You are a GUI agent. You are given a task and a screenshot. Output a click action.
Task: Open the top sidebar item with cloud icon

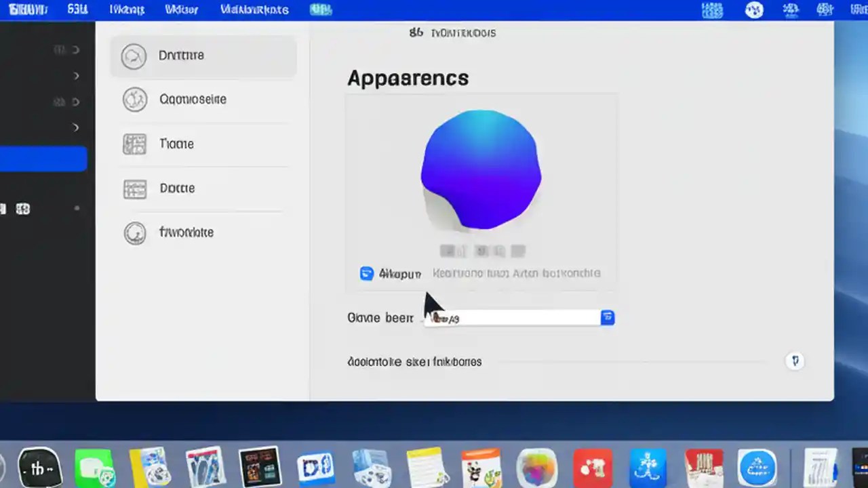pos(203,56)
